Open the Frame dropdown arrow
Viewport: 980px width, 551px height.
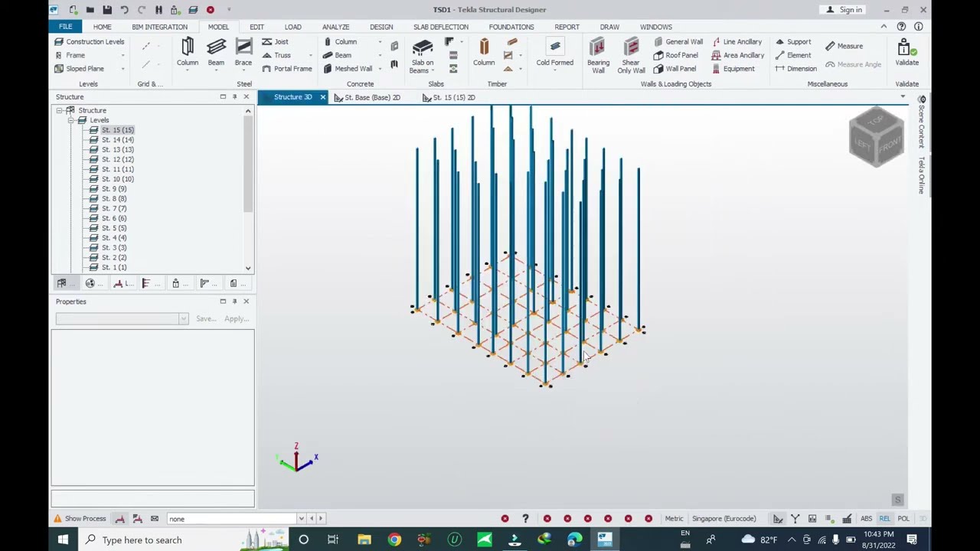click(122, 55)
